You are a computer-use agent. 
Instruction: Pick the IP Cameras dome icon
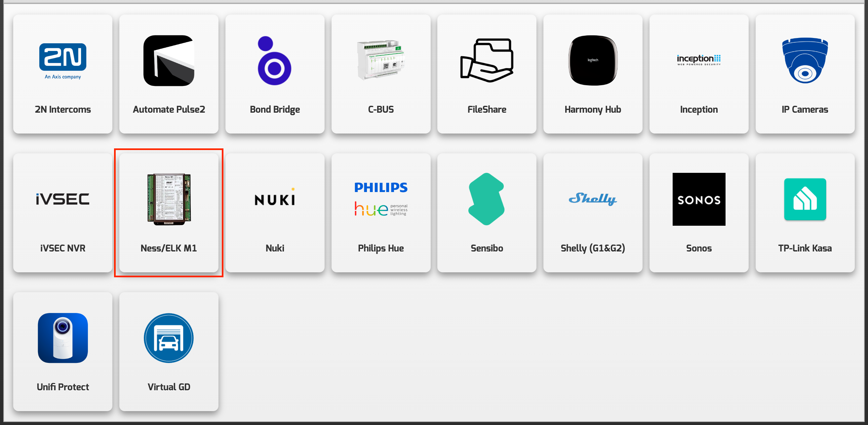[x=805, y=60]
